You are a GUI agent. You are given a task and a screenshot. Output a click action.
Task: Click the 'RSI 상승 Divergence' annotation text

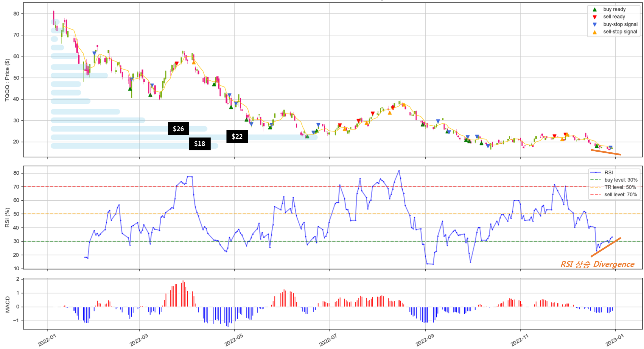[597, 264]
